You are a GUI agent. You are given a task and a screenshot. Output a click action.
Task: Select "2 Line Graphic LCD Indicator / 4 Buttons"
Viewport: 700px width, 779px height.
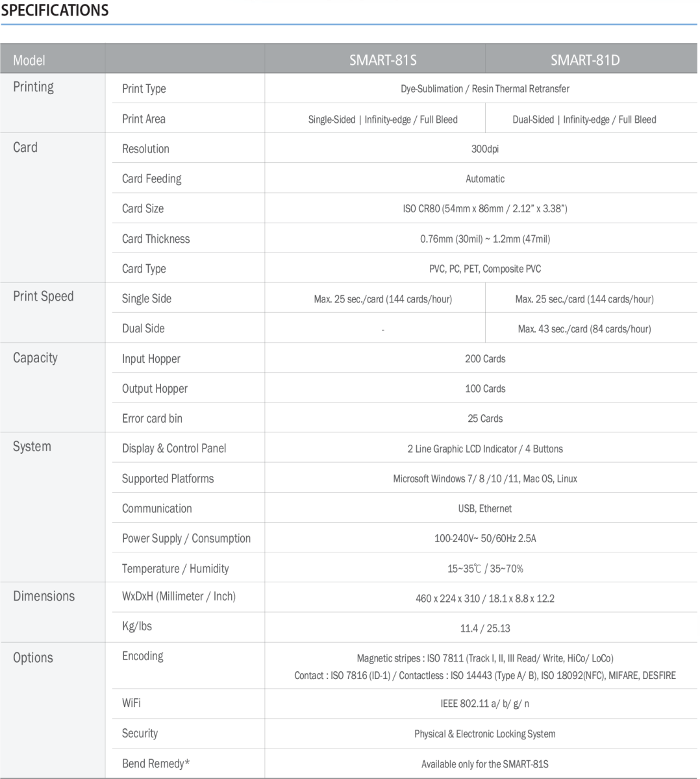point(485,449)
